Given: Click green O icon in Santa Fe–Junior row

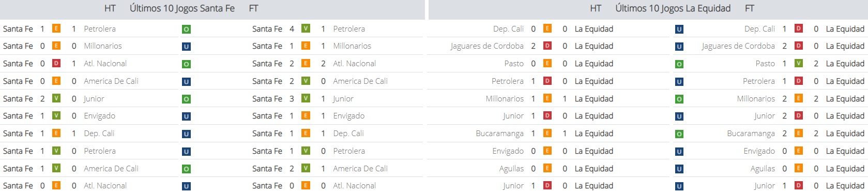Looking at the screenshot, I should 186,99.
